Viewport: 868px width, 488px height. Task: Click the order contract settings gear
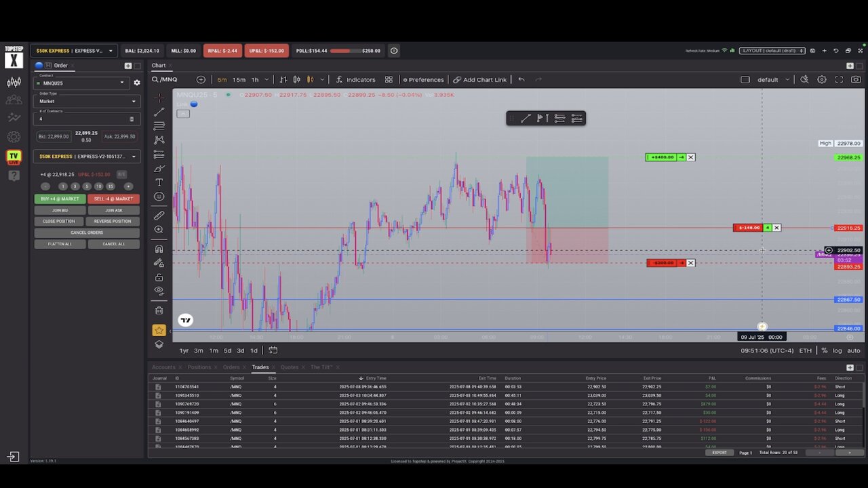point(136,83)
